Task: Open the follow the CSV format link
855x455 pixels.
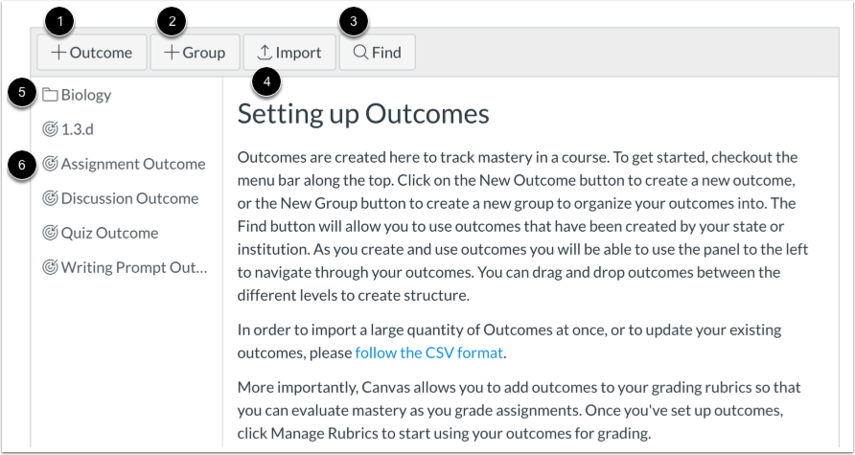Action: pyautogui.click(x=429, y=353)
